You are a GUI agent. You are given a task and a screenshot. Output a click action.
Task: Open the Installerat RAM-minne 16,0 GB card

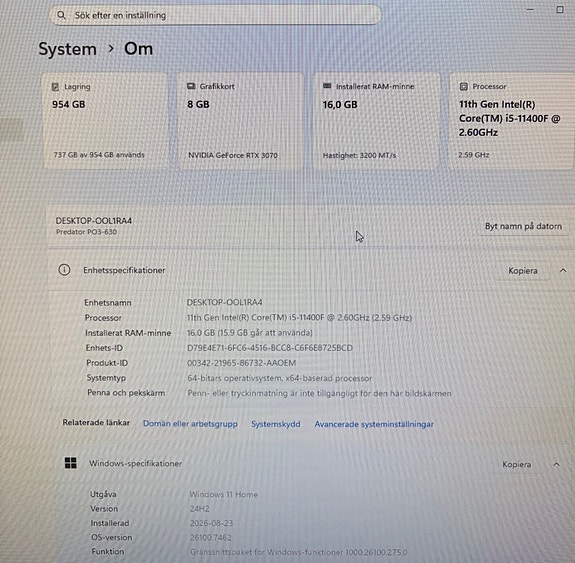(377, 121)
